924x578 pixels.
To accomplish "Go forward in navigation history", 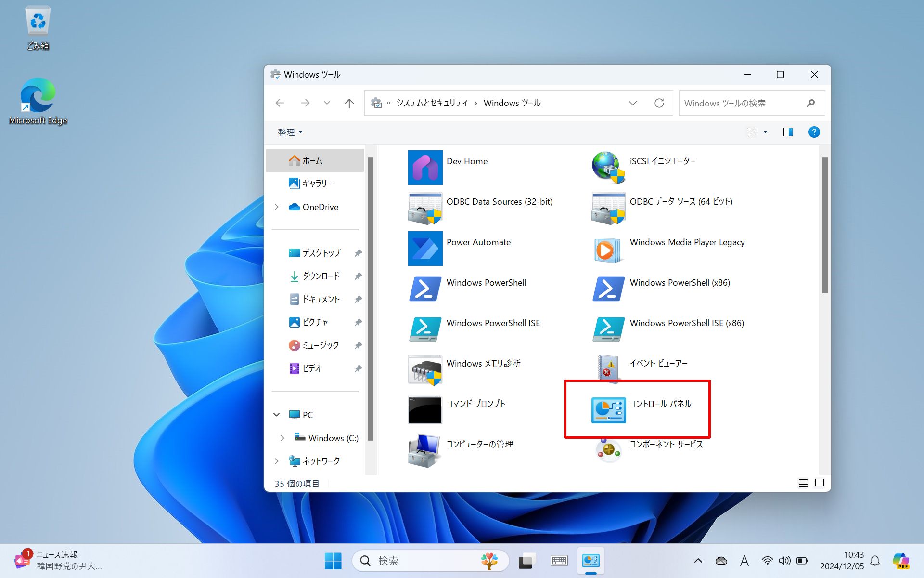I will 305,103.
